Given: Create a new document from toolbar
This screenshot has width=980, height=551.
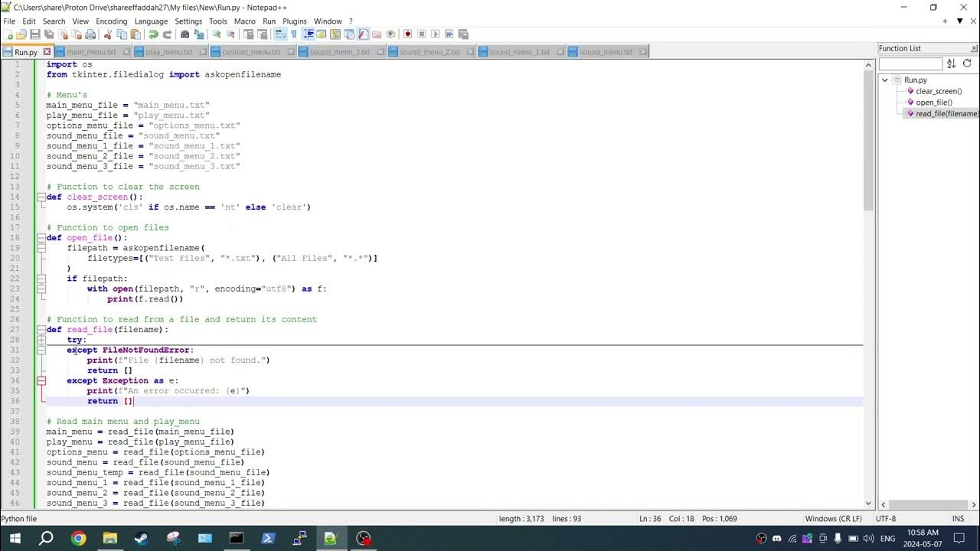Looking at the screenshot, I should [8, 34].
